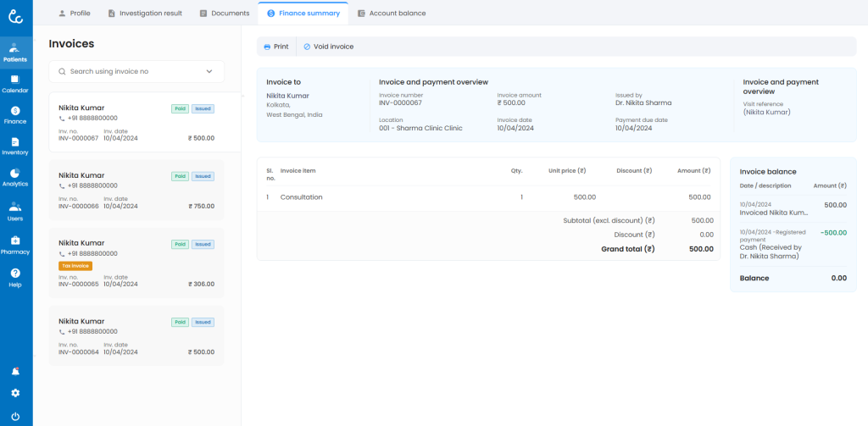Click the Help question mark icon
This screenshot has height=426, width=868.
[15, 277]
